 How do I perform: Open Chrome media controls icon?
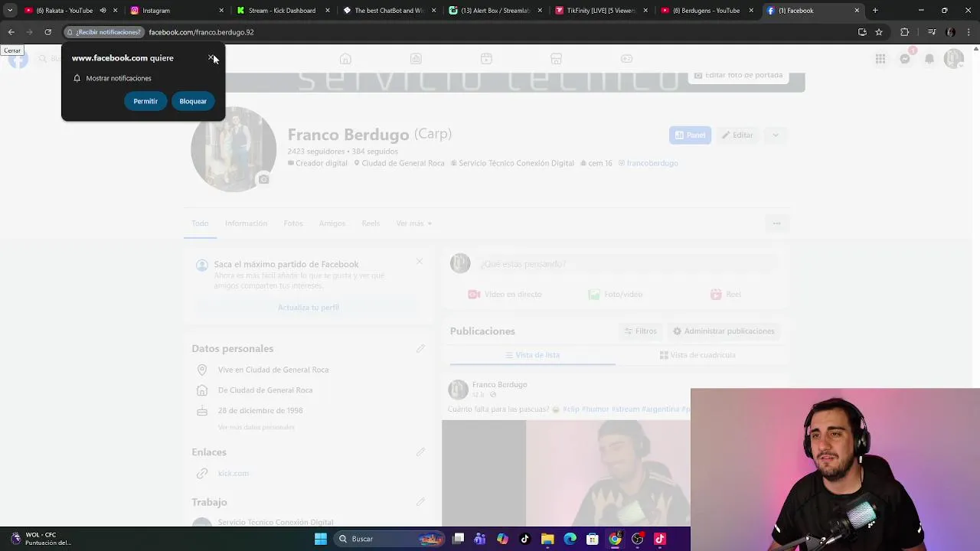pos(932,32)
